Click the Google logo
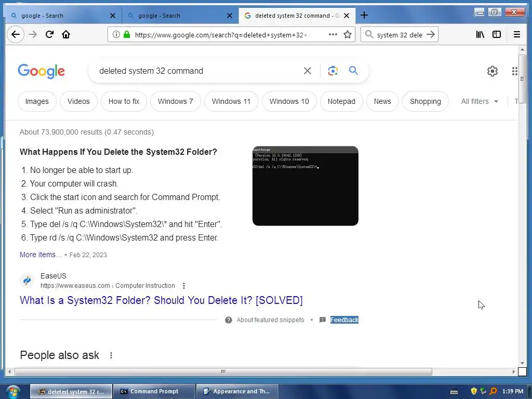This screenshot has width=532, height=399. [42, 71]
